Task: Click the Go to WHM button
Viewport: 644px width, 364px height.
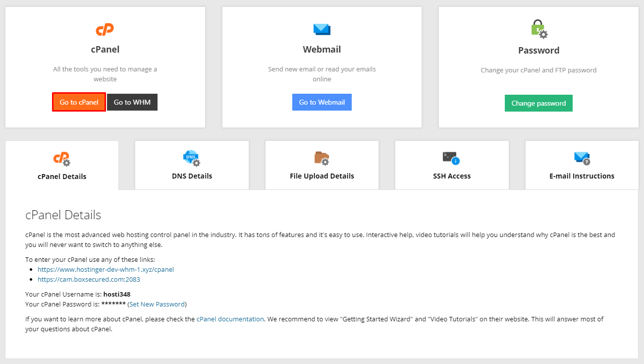Action: tap(132, 102)
